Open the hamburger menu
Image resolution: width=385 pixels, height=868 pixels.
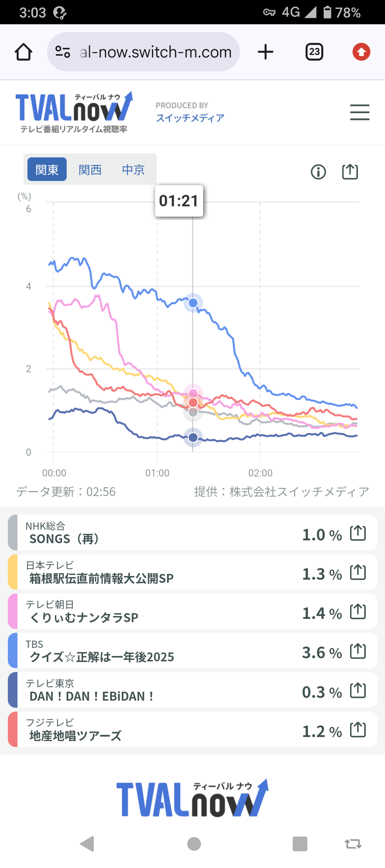pyautogui.click(x=359, y=112)
